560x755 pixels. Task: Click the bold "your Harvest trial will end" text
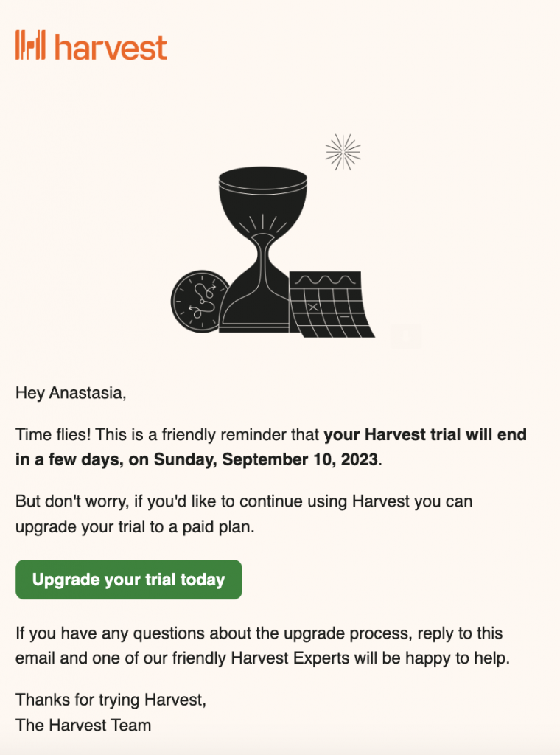coord(425,434)
